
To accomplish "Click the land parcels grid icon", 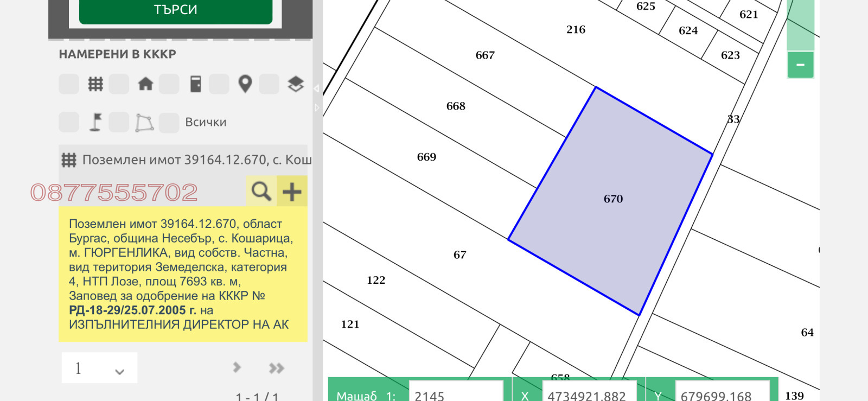I will 95,84.
